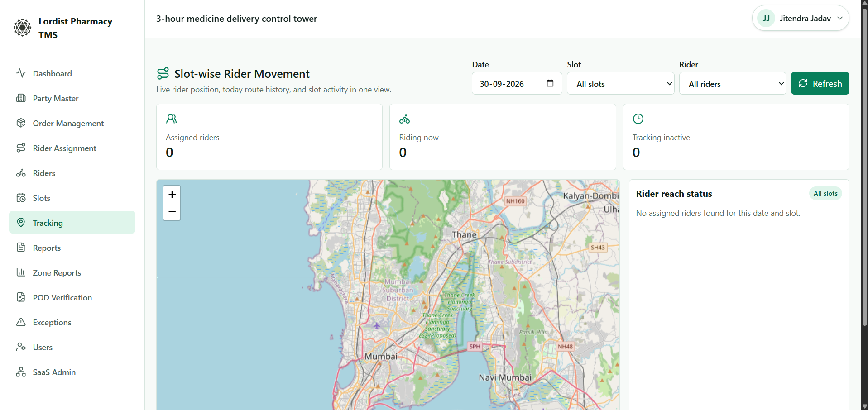Image resolution: width=868 pixels, height=410 pixels.
Task: Zoom out on the map
Action: point(172,212)
